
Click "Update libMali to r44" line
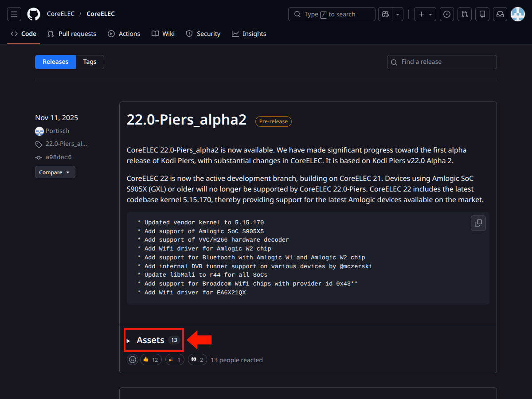[x=202, y=275]
